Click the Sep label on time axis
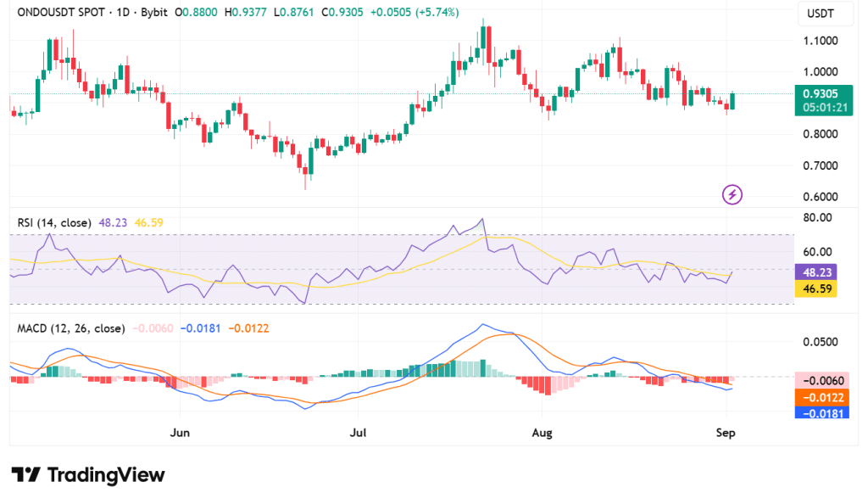 726,433
